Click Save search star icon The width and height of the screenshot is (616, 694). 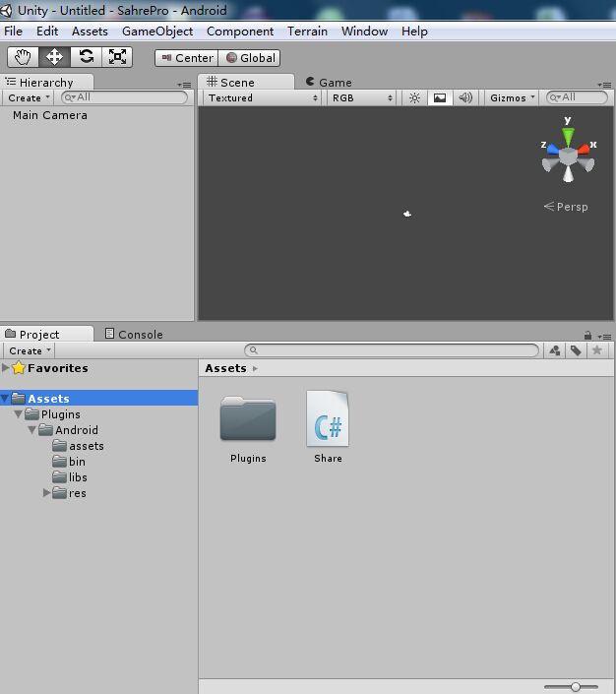tap(597, 350)
